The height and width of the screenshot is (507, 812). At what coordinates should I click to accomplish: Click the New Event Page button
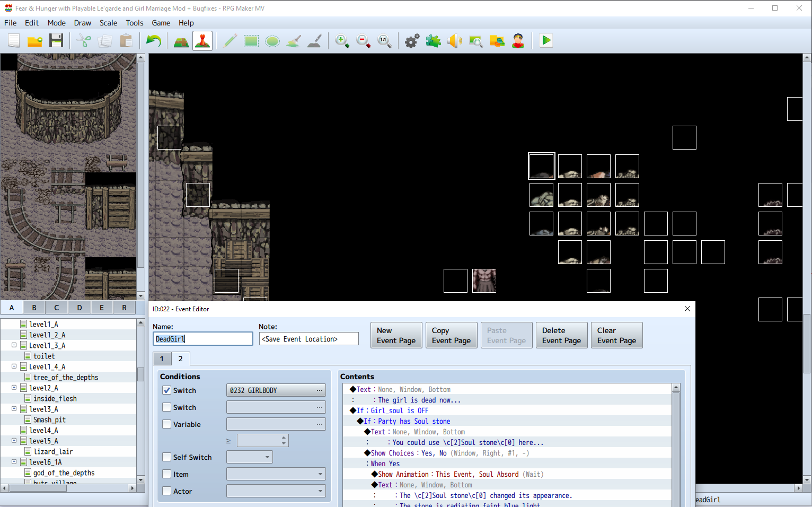tap(396, 335)
